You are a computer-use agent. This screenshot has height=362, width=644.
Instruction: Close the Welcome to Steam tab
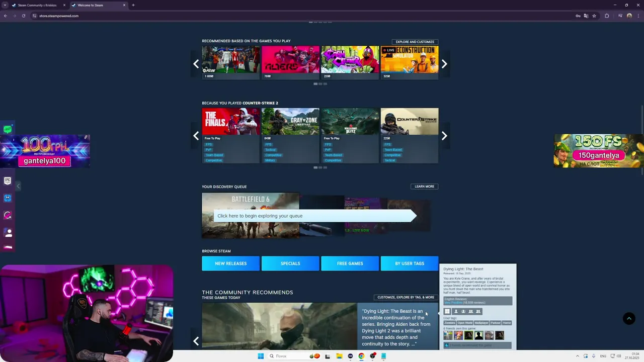coord(124,5)
